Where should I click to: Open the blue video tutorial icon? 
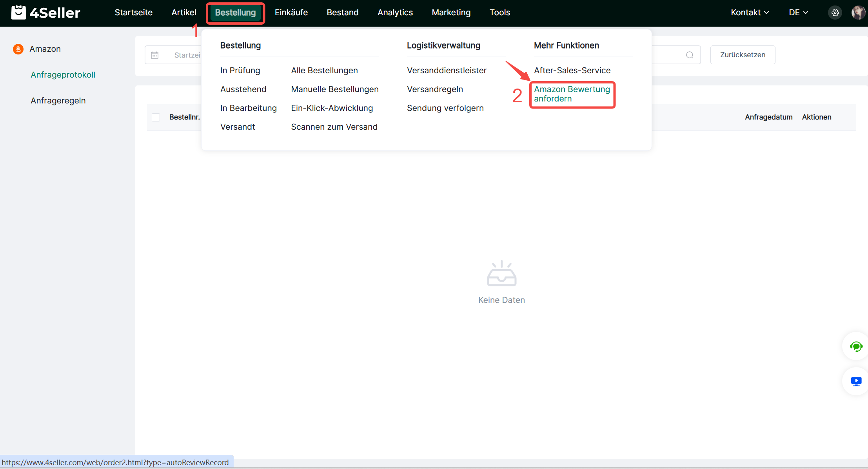856,381
